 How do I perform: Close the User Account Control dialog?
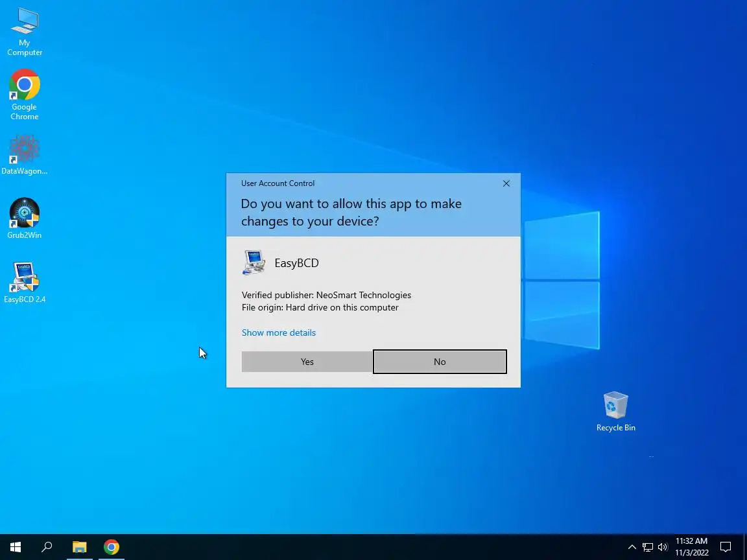(x=506, y=183)
